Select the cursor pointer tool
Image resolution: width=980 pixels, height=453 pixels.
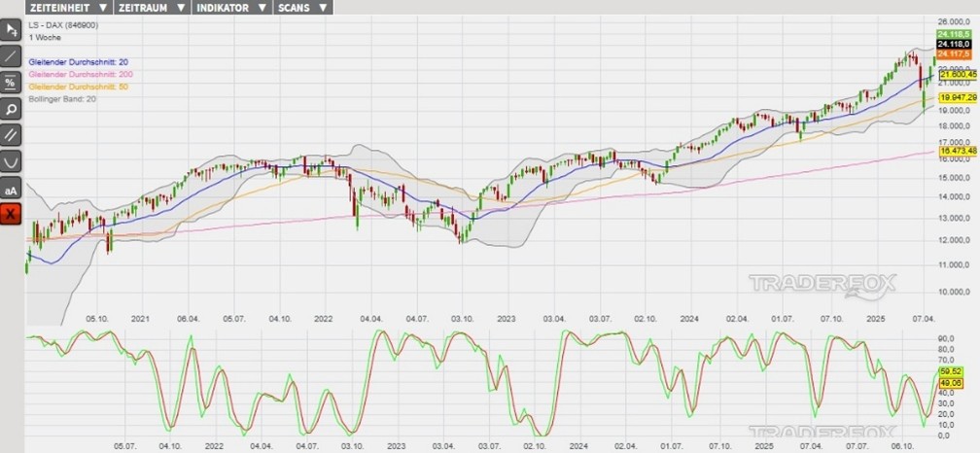coord(12,30)
